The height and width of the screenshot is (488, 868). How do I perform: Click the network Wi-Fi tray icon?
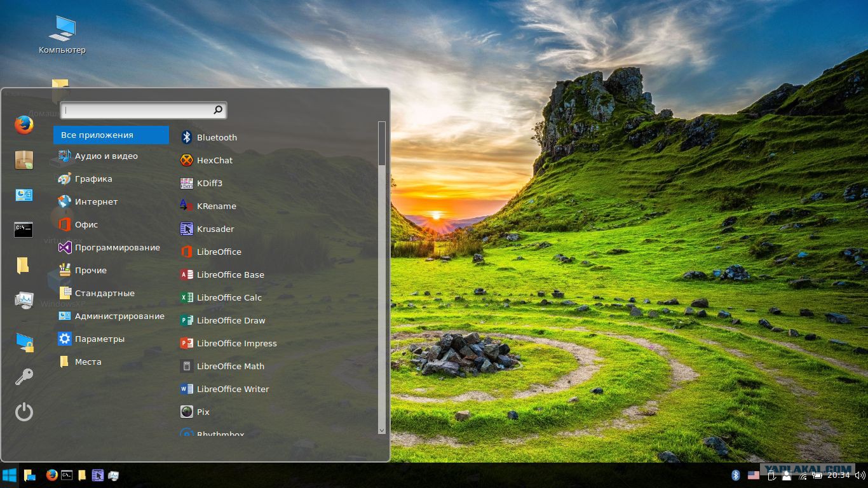click(803, 475)
